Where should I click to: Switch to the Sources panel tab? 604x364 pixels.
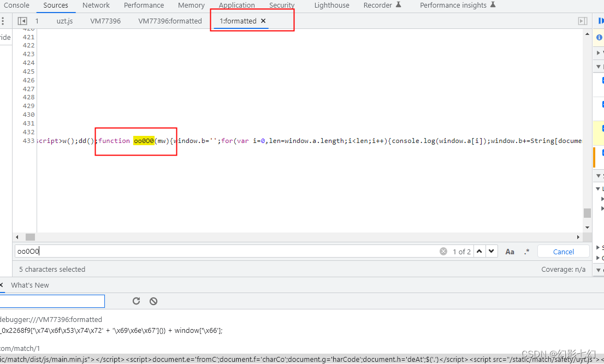coord(56,5)
